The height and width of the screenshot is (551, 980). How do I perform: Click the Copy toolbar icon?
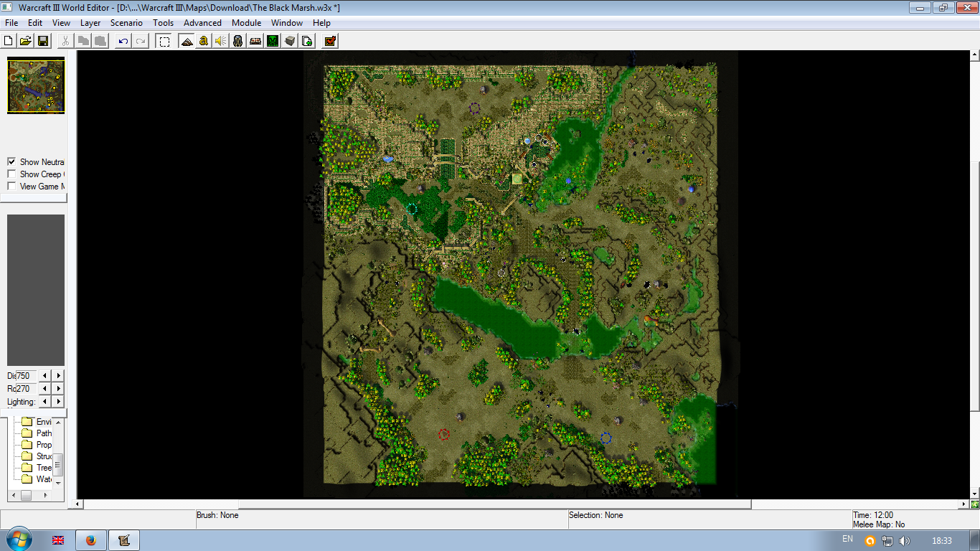(83, 41)
